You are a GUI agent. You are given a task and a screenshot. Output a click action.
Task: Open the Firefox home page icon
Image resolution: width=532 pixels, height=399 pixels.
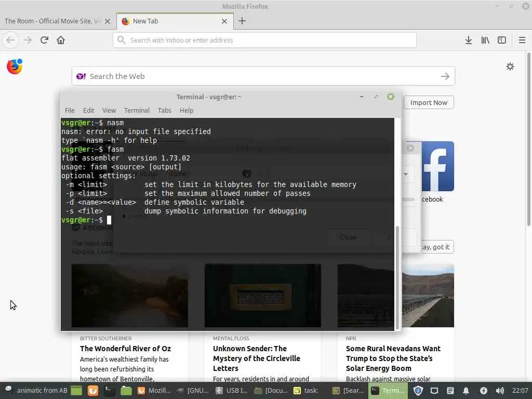(x=61, y=40)
